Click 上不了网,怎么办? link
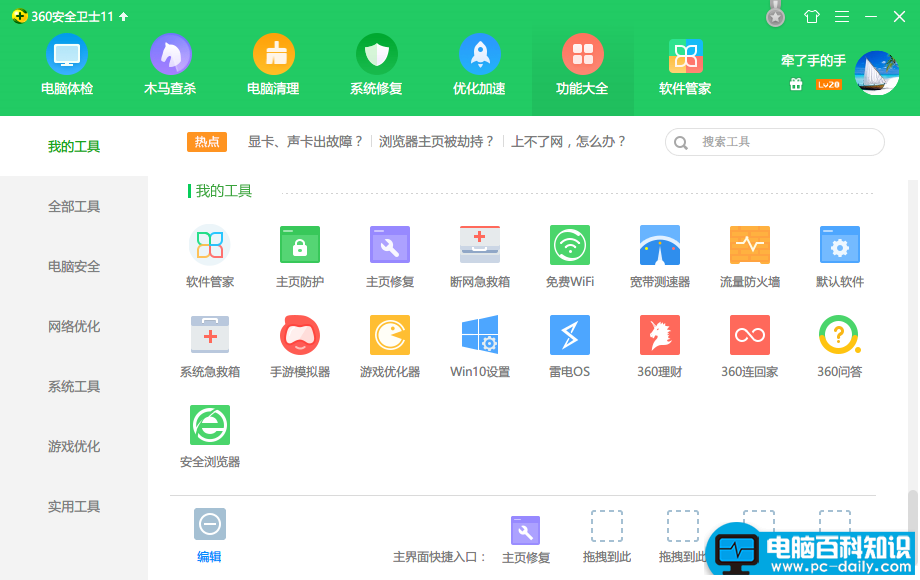The height and width of the screenshot is (580, 920). [569, 141]
